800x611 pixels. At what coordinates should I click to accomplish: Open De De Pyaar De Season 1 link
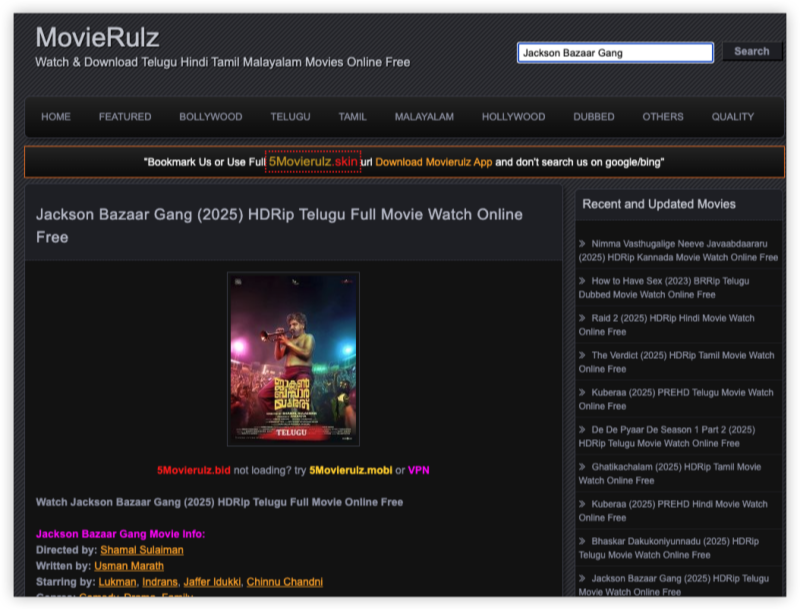click(x=667, y=437)
